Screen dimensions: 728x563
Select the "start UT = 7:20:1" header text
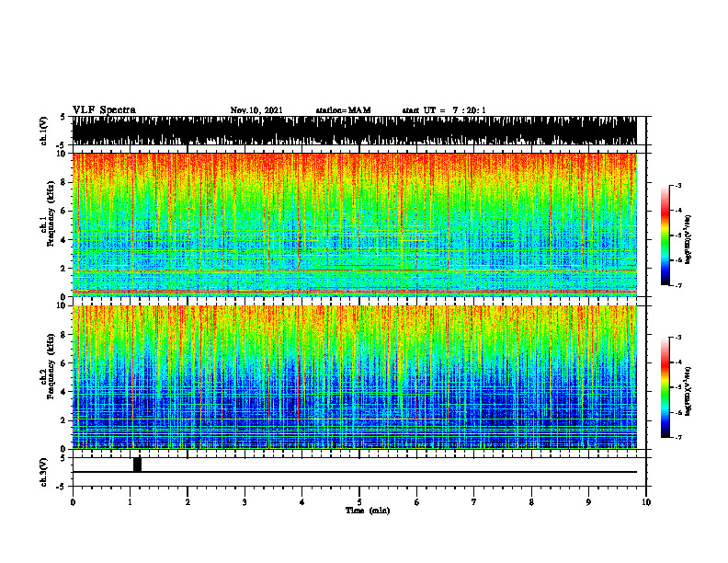pyautogui.click(x=444, y=110)
